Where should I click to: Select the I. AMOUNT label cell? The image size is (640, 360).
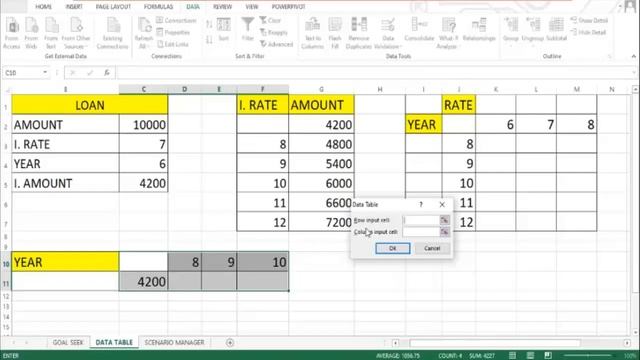pos(65,183)
